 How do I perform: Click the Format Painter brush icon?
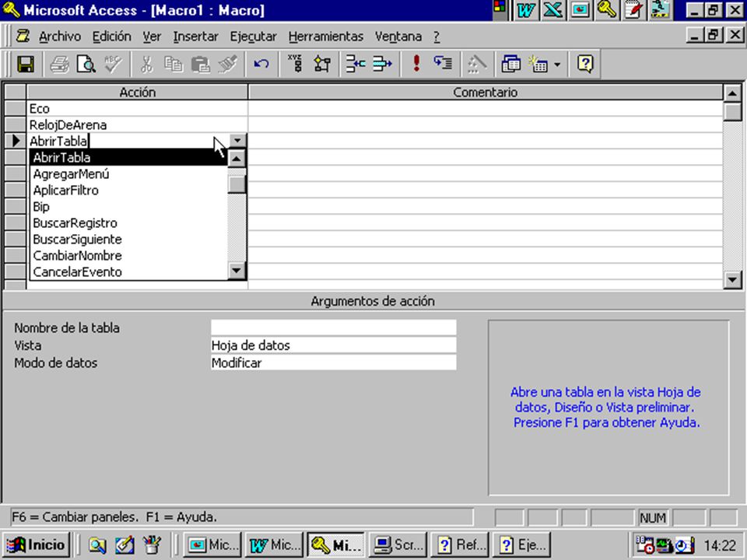click(x=228, y=64)
